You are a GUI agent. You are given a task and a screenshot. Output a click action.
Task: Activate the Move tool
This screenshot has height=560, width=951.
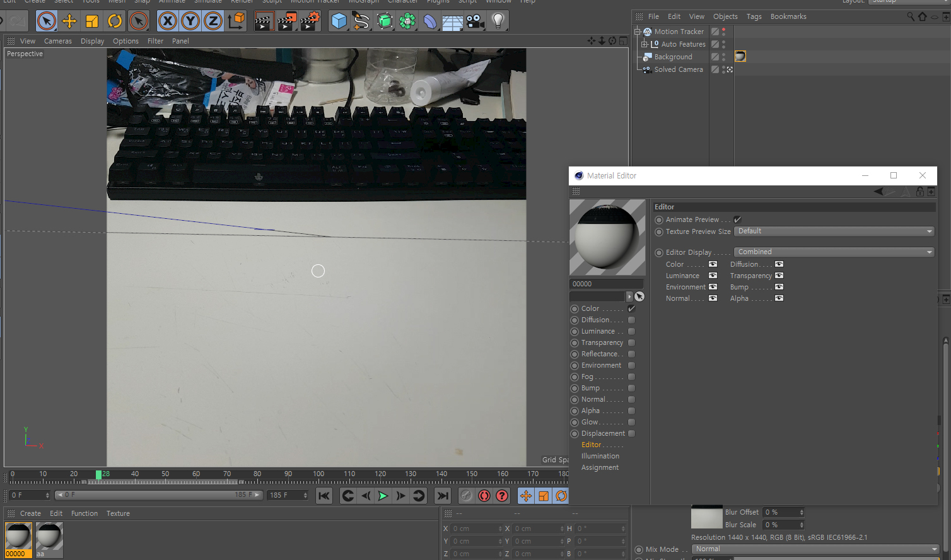click(69, 21)
